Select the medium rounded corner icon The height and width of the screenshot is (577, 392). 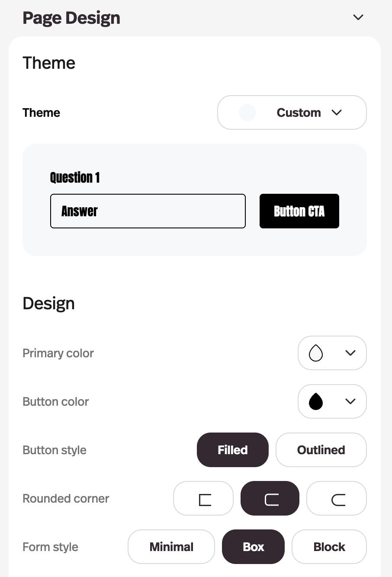[x=270, y=498]
